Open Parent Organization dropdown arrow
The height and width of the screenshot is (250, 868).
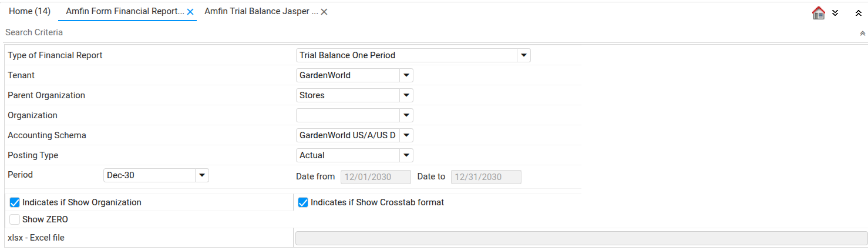[406, 95]
